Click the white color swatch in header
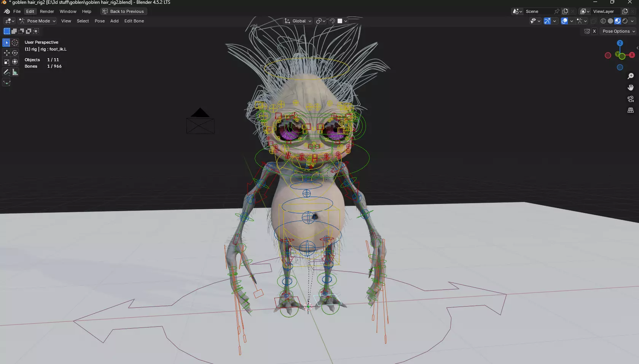Image resolution: width=639 pixels, height=364 pixels. (340, 21)
